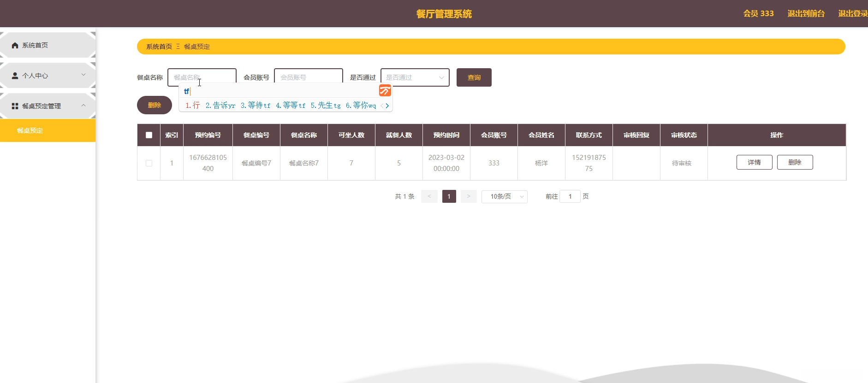The image size is (868, 383).
Task: Click the 2023-03-02 00:00:00 time cell
Action: pos(446,163)
